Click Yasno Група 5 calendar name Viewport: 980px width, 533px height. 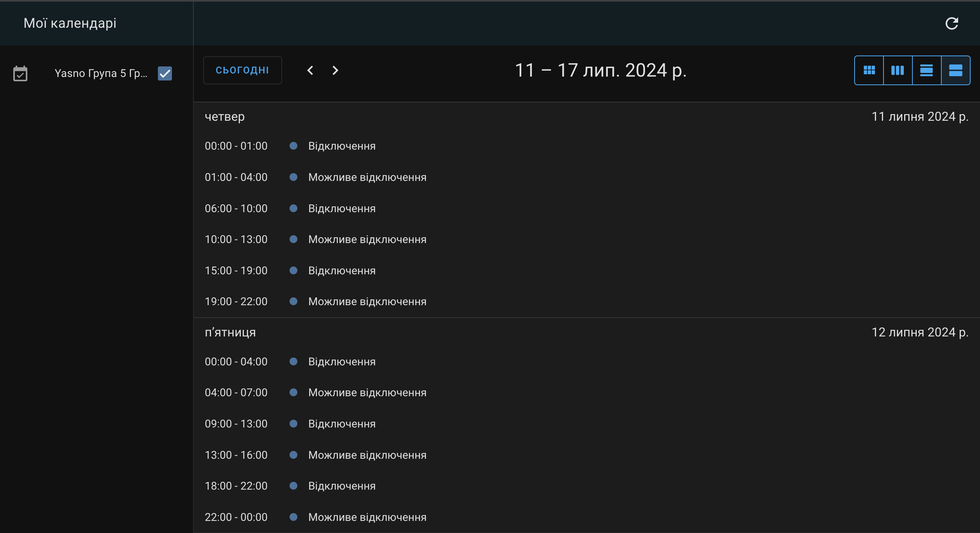point(101,73)
